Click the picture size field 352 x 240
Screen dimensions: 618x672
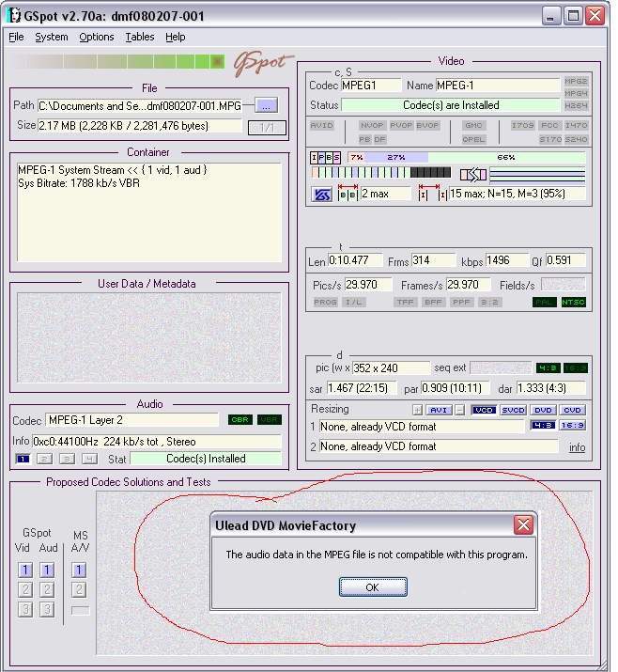pyautogui.click(x=391, y=368)
